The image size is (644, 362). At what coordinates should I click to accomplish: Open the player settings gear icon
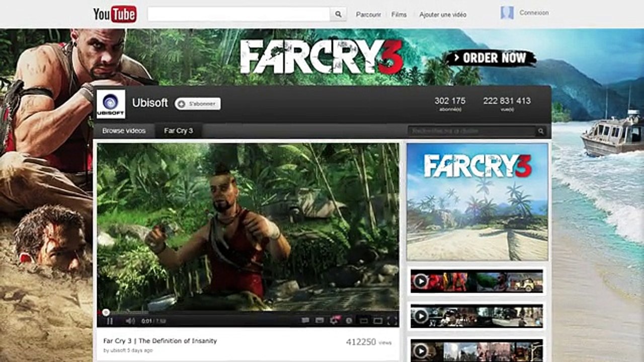334,320
